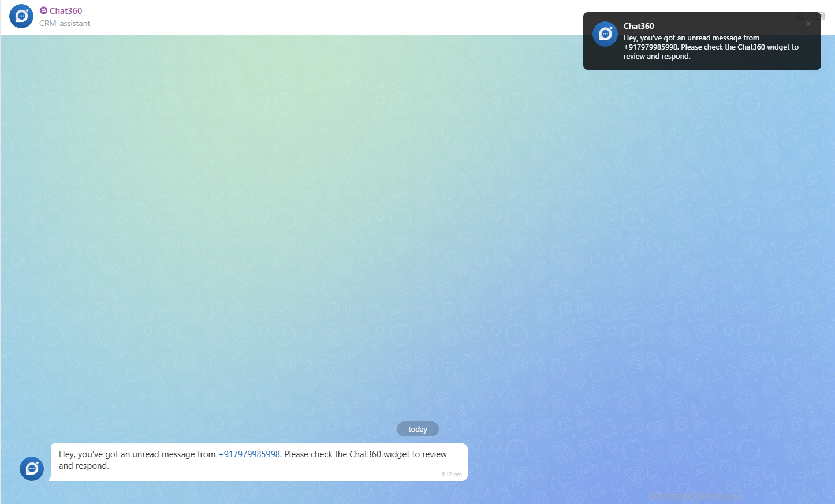Viewport: 835px width, 504px height.
Task: Click the Chat360 heading in the notification
Action: 639,26
